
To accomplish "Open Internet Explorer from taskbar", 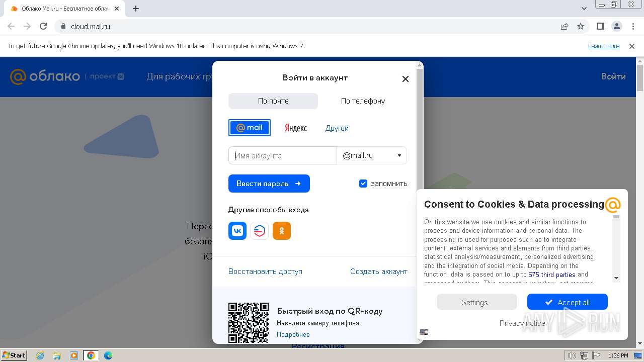I will 40,355.
